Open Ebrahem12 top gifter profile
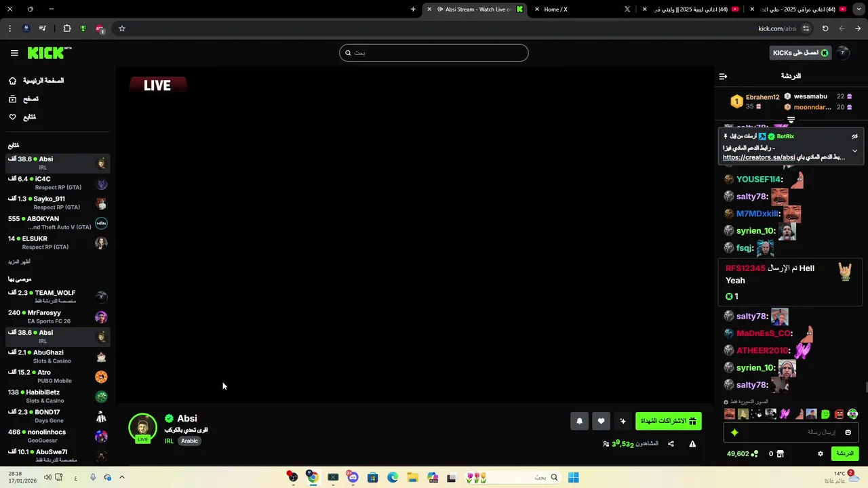This screenshot has width=868, height=488. (x=762, y=97)
